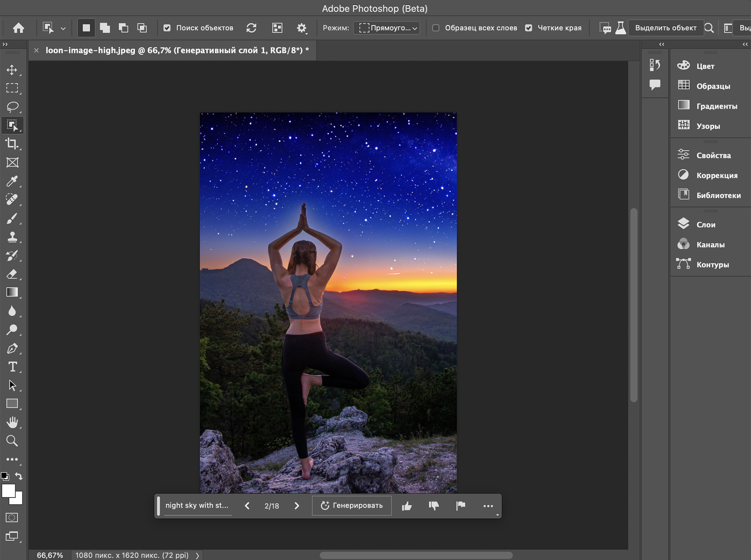This screenshot has height=560, width=751.
Task: Select the Object Selection tool in toolbox
Action: point(12,125)
